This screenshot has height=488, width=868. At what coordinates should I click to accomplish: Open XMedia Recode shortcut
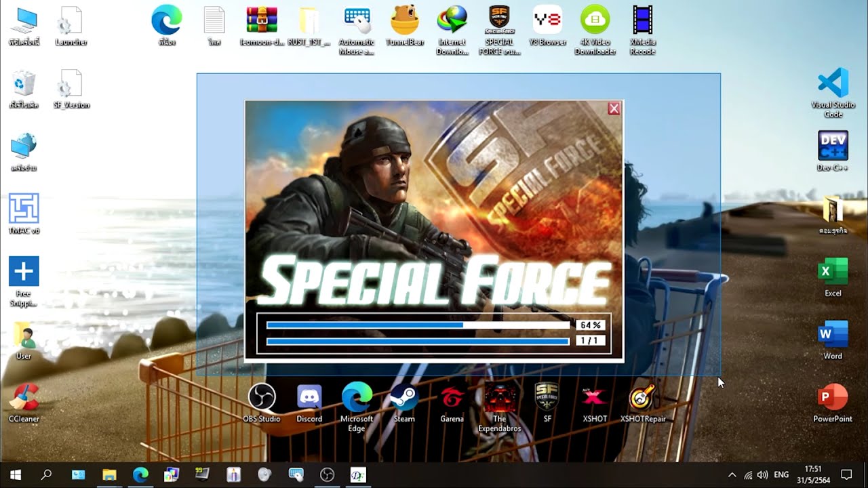(642, 30)
